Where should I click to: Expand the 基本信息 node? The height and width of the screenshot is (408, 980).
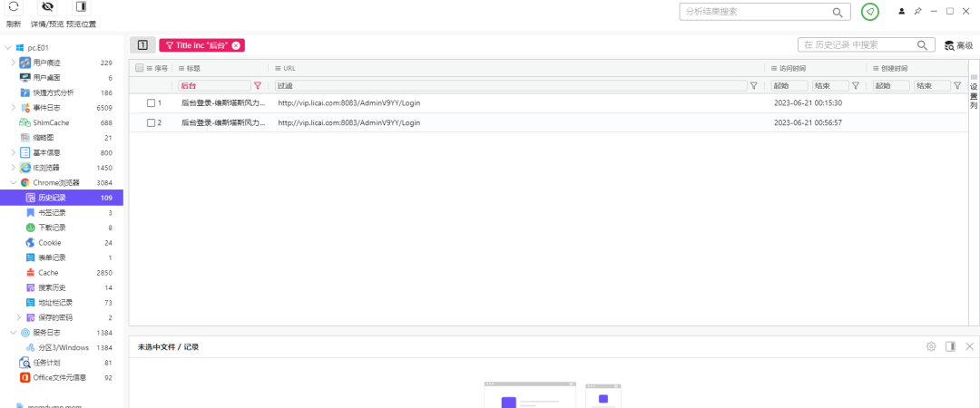coord(14,152)
